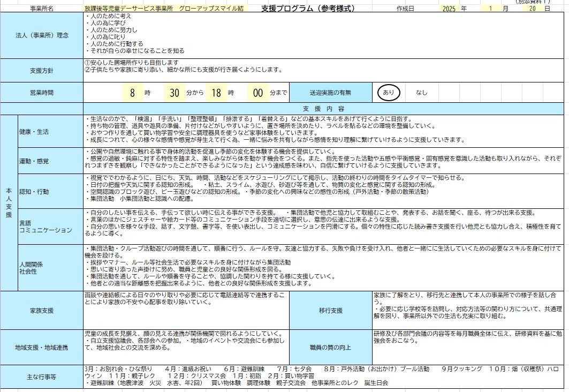Select the 健康・生活 category cell
Image resolution: width=569 pixels, height=392 pixels.
[50, 132]
